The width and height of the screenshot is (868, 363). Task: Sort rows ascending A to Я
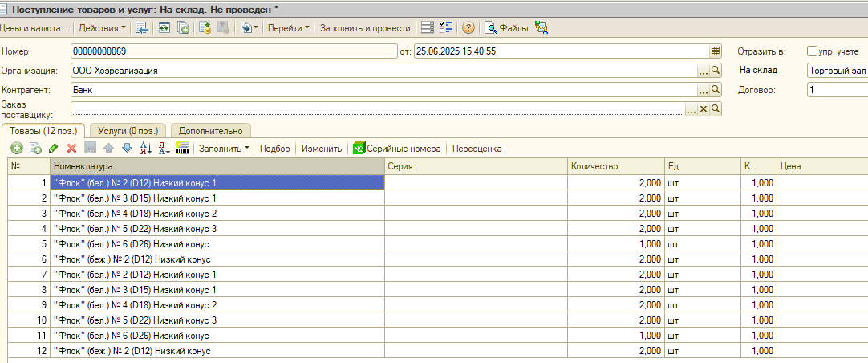[x=145, y=148]
